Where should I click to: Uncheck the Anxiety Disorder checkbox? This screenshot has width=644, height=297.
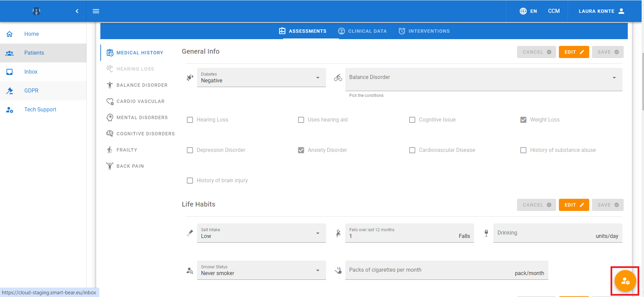[x=301, y=150]
